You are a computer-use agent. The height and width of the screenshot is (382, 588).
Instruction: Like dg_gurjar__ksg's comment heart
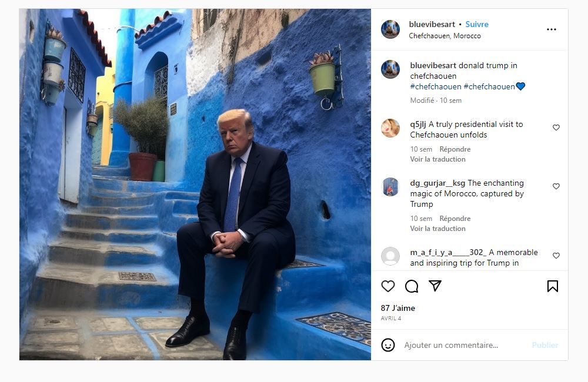coord(556,186)
